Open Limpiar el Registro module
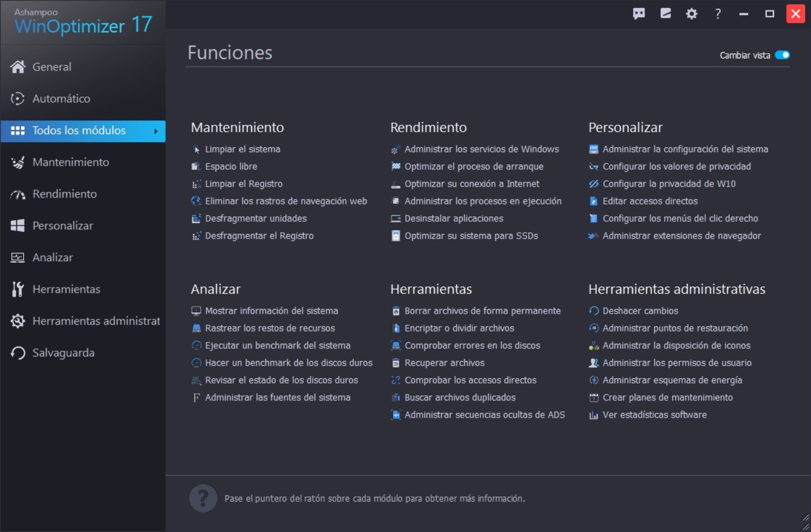Image resolution: width=811 pixels, height=532 pixels. [x=244, y=184]
